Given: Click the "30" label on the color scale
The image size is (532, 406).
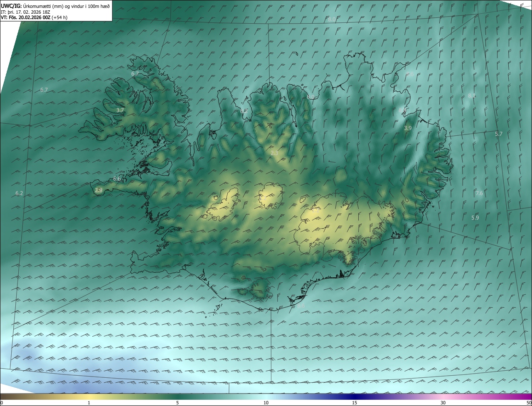Looking at the screenshot, I should [443, 403].
